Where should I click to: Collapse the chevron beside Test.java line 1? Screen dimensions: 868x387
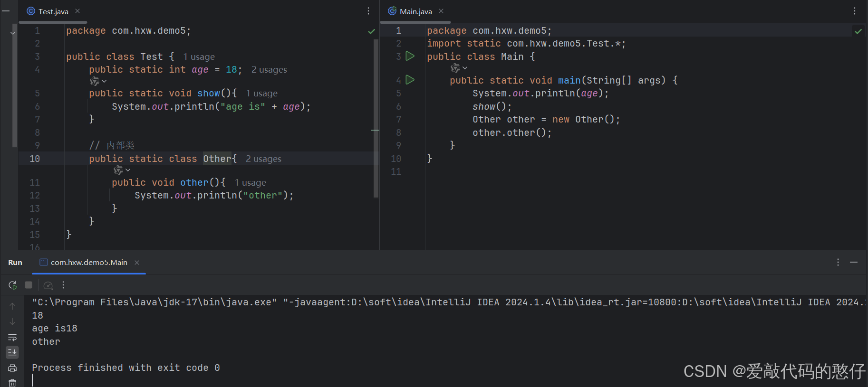(x=13, y=33)
